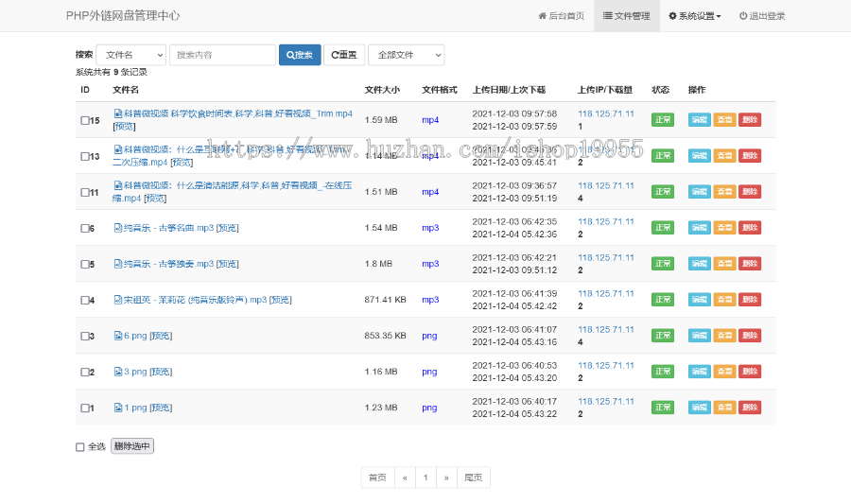
Task: Go to the 尾页 last page
Action: point(474,478)
